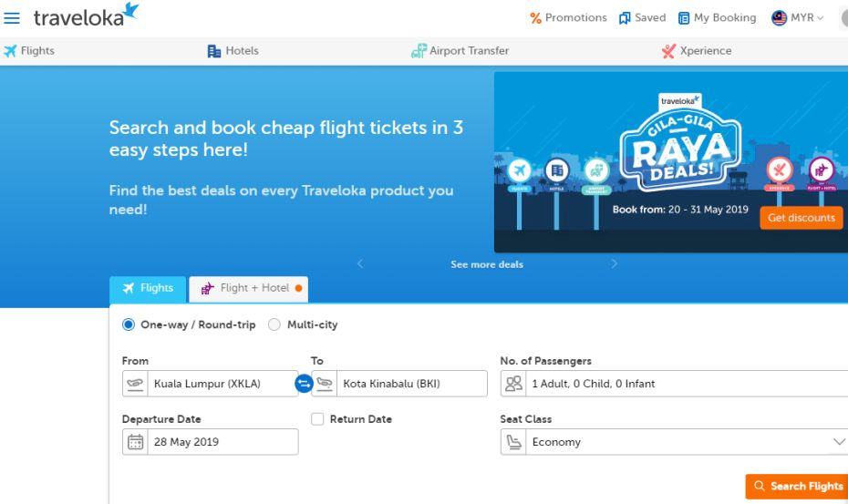Click the passengers icon in passenger field

514,384
